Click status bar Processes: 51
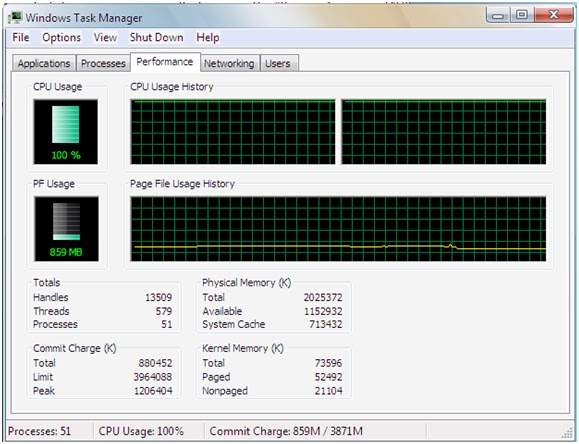This screenshot has width=579, height=444. click(39, 431)
